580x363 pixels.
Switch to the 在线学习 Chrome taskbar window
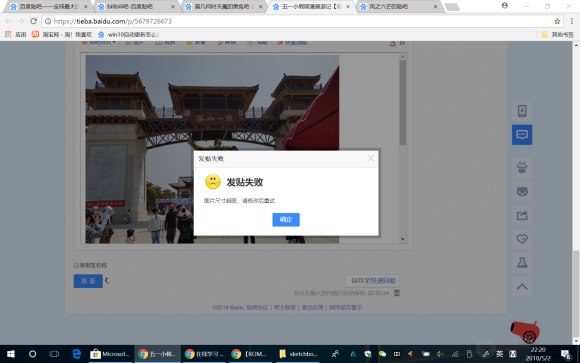click(204, 354)
